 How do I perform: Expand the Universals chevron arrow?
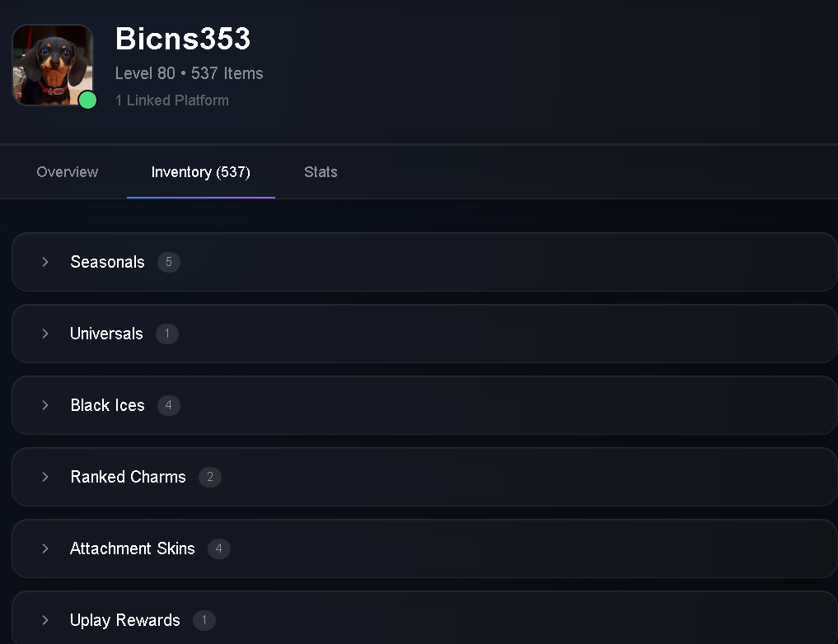[x=44, y=334]
